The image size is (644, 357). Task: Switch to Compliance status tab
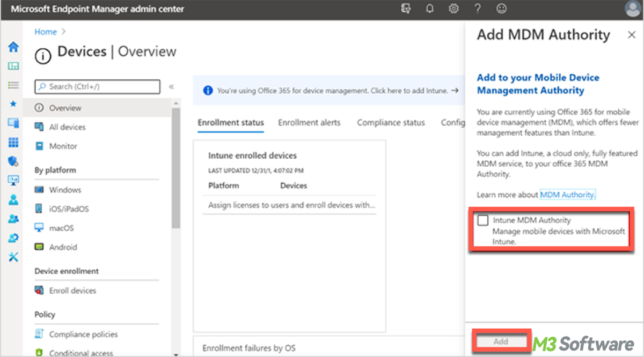pos(391,123)
